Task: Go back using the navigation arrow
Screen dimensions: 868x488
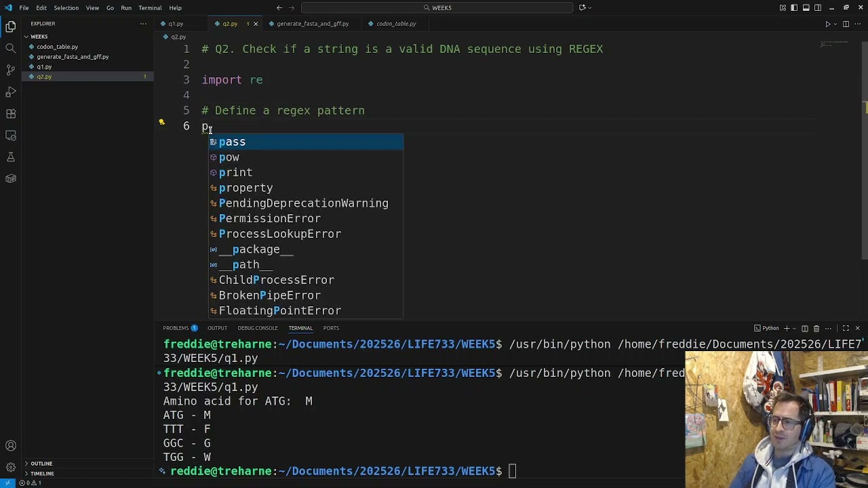Action: click(279, 7)
